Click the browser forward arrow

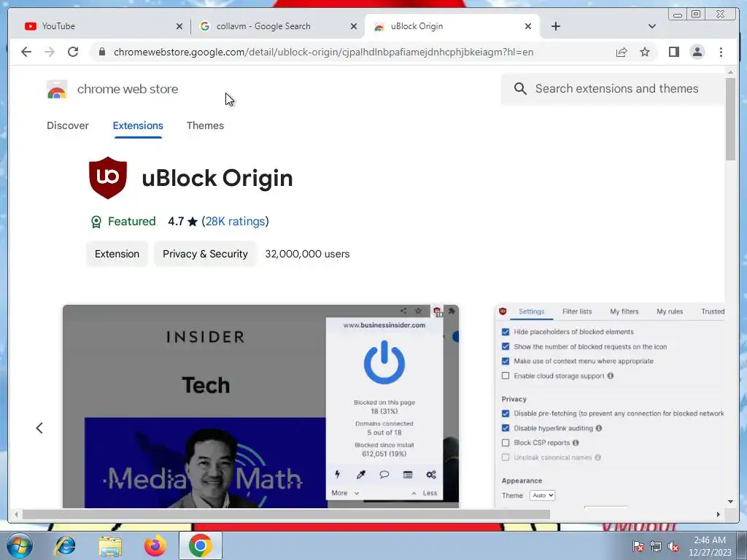(50, 52)
